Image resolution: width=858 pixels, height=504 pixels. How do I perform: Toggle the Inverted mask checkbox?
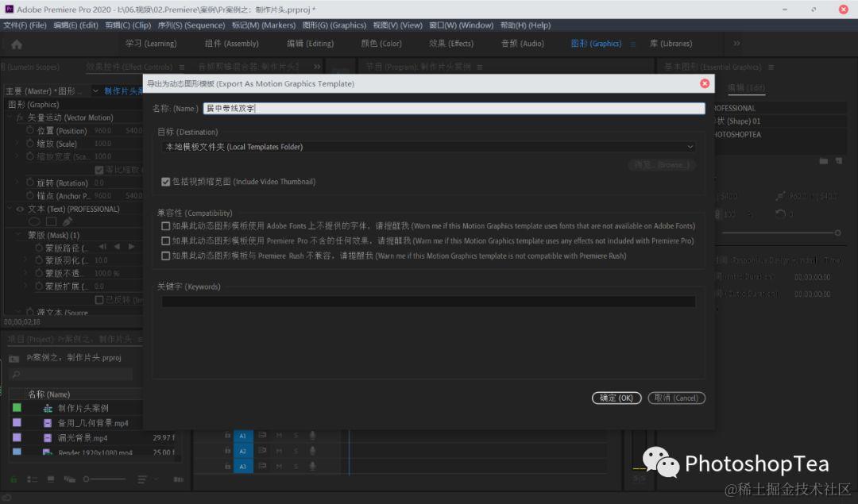pos(99,299)
